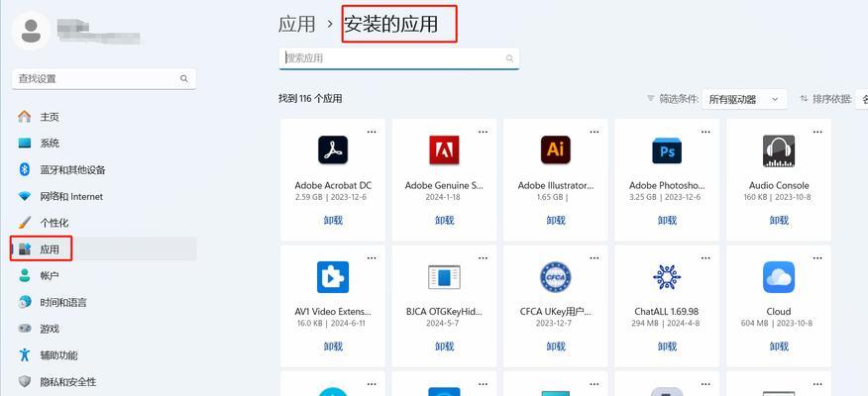Open more options for Cloud
The image size is (868, 396).
click(817, 257)
